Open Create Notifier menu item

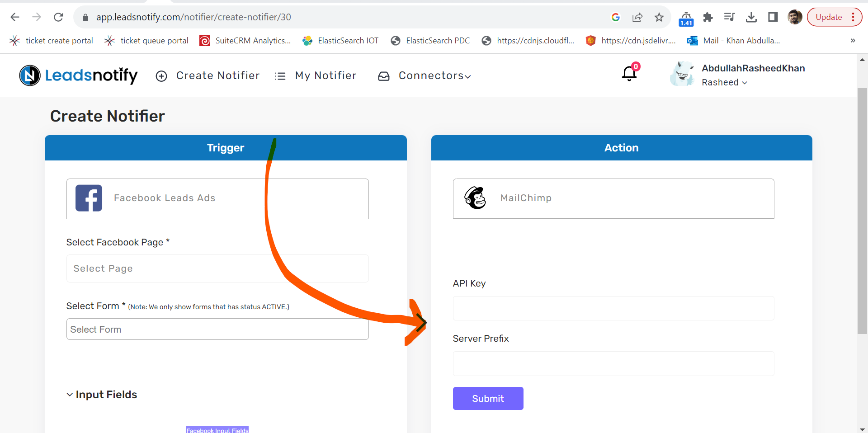click(208, 75)
